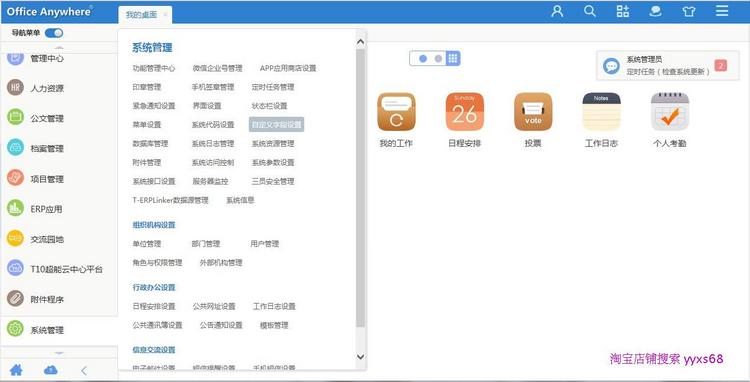Open the user profile icon in header

557,11
